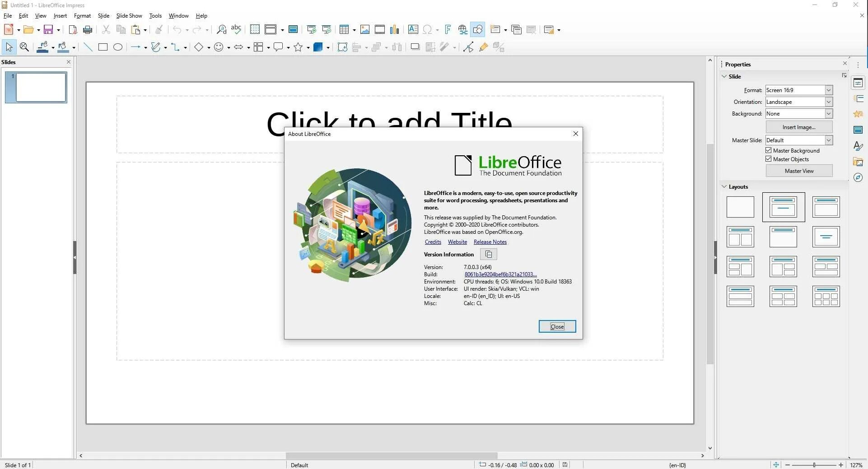
Task: Click the zoom in plus button
Action: [x=840, y=464]
